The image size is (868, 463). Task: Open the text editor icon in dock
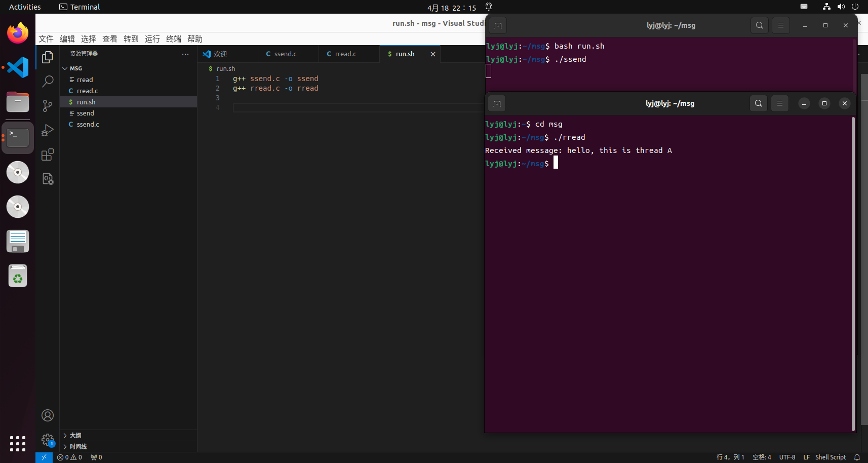[x=18, y=241]
